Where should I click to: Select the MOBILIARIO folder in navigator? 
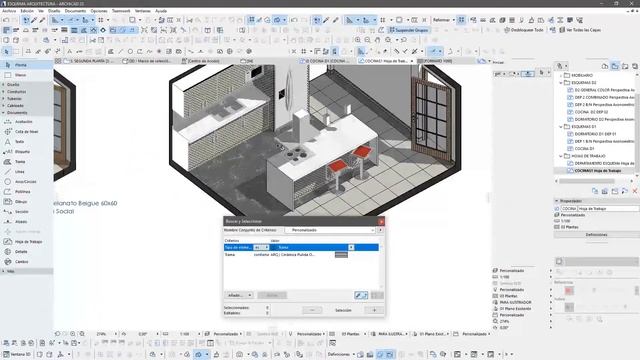point(582,75)
